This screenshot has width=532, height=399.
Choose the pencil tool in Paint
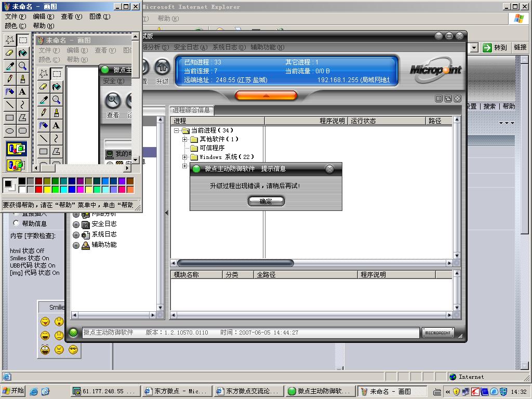pyautogui.click(x=10, y=79)
